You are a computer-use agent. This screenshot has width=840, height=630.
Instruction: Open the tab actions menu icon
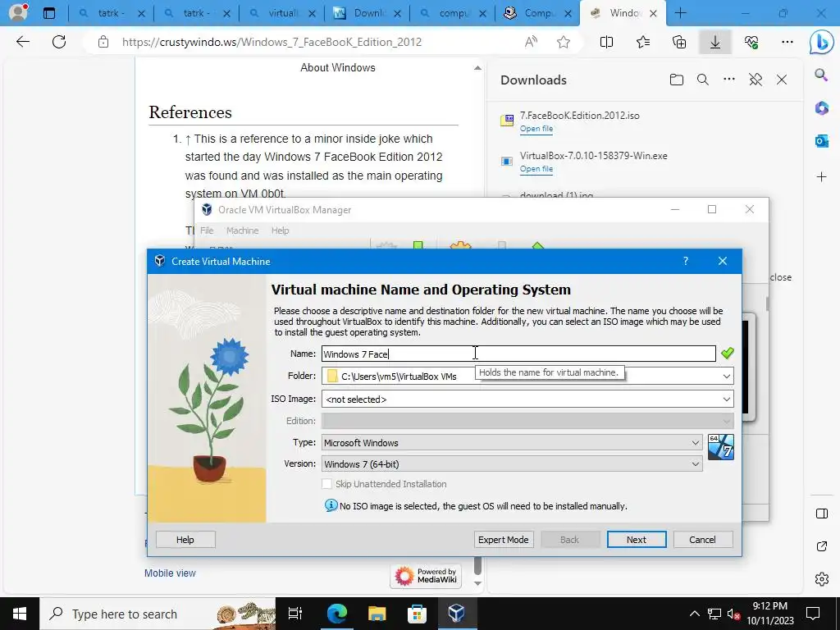[48, 13]
